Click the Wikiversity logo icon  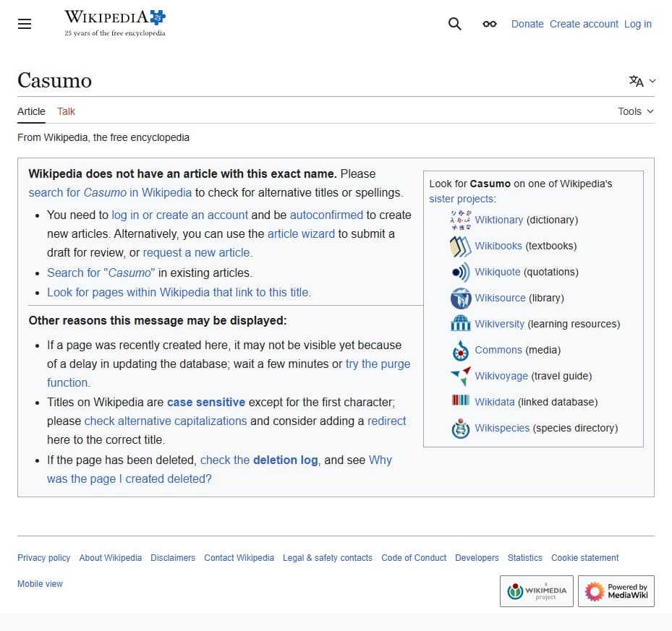click(x=461, y=323)
